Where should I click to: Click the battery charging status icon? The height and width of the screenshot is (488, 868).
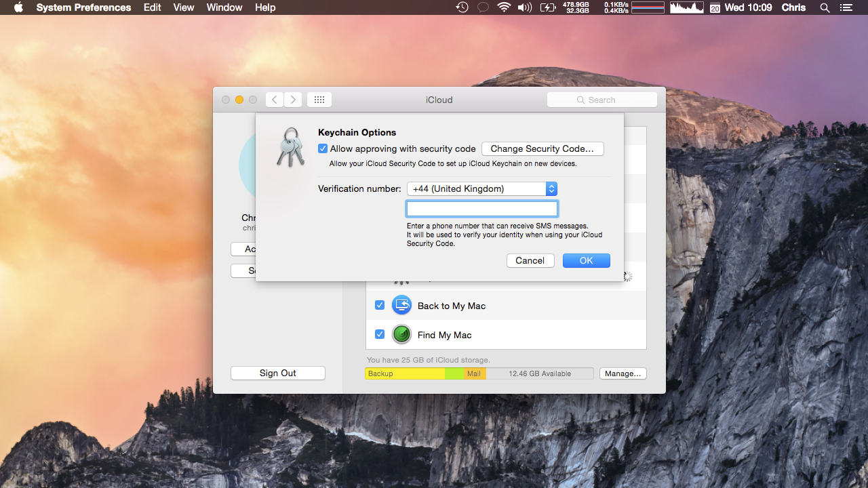[x=547, y=7]
